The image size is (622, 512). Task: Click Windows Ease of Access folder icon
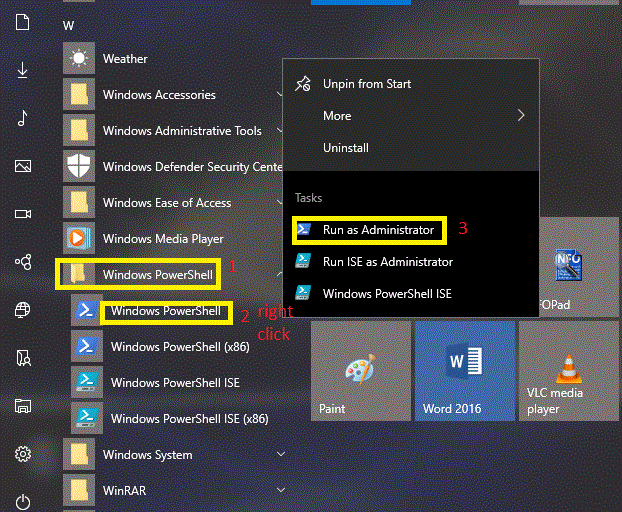pyautogui.click(x=79, y=202)
